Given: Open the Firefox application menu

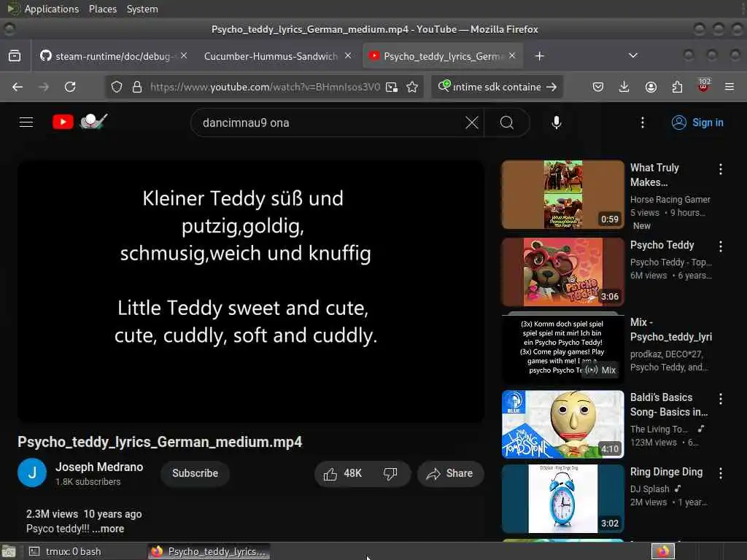Looking at the screenshot, I should tap(729, 87).
